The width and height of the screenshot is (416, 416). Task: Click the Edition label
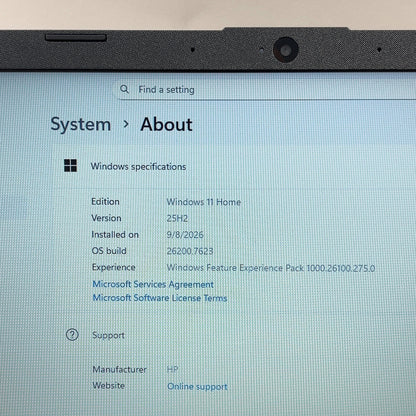105,201
